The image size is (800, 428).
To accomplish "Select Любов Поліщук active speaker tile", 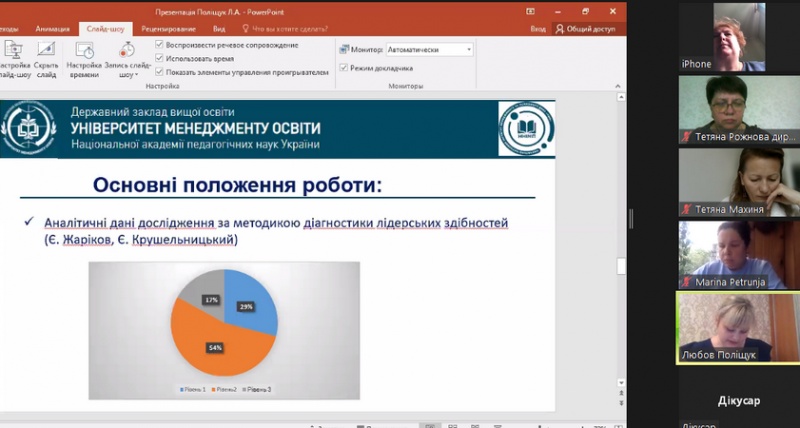I will coord(739,328).
